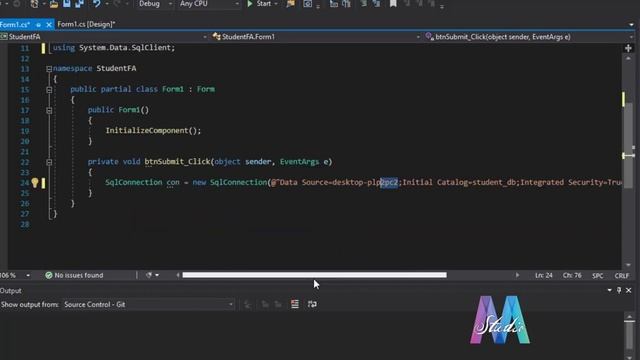Click the Ln: 24 line indicator
Viewport: 640px width, 360px height.
click(x=544, y=276)
